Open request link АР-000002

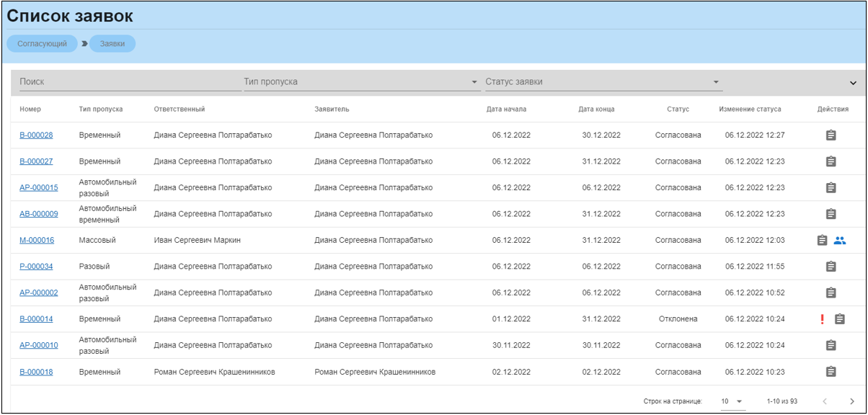coord(39,293)
